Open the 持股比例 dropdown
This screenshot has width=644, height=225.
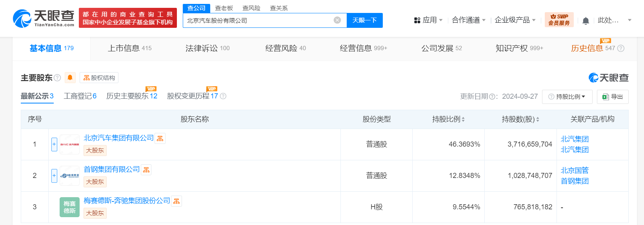(567, 97)
